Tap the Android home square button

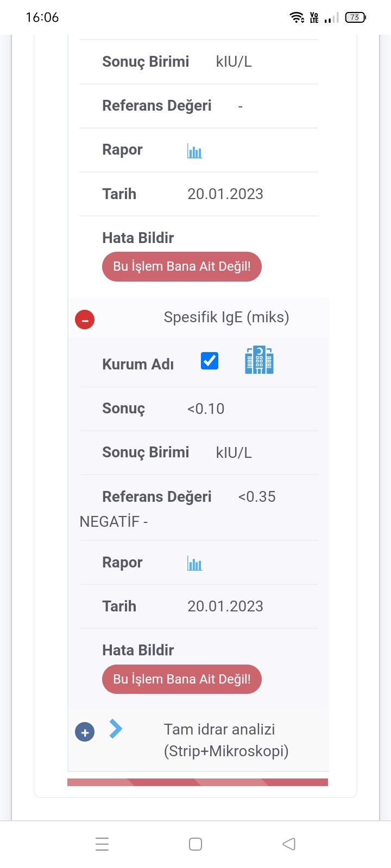[x=195, y=844]
